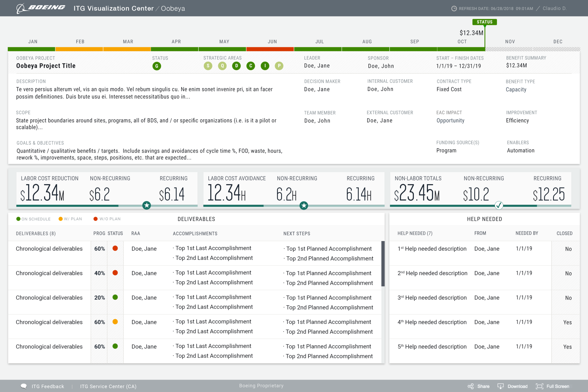The height and width of the screenshot is (392, 588).
Task: Click 20% progress value
Action: click(x=100, y=297)
